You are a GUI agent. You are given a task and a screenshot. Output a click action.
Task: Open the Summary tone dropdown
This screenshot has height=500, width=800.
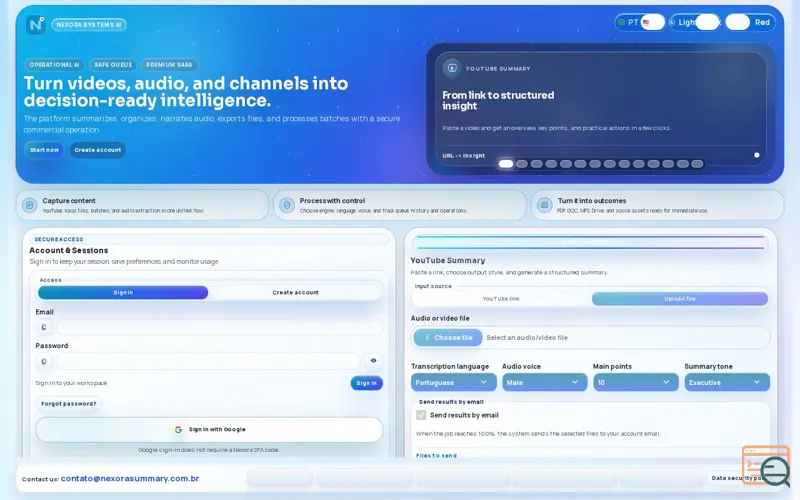pos(727,382)
